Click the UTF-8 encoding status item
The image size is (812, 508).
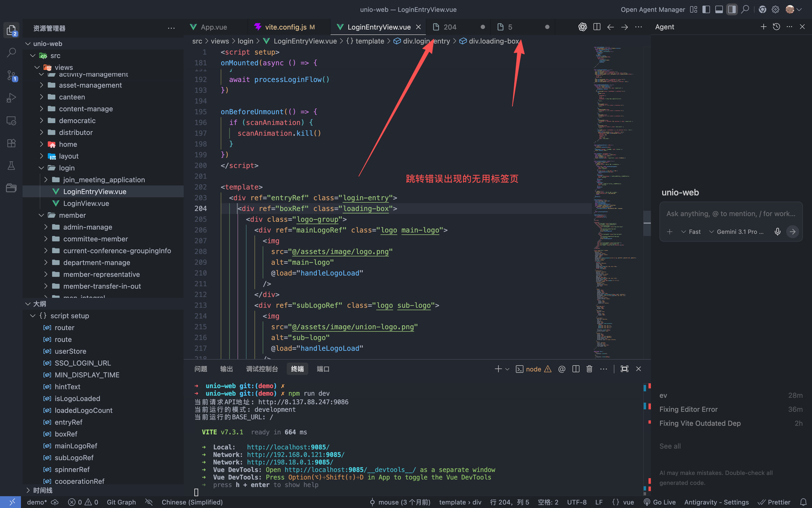576,502
